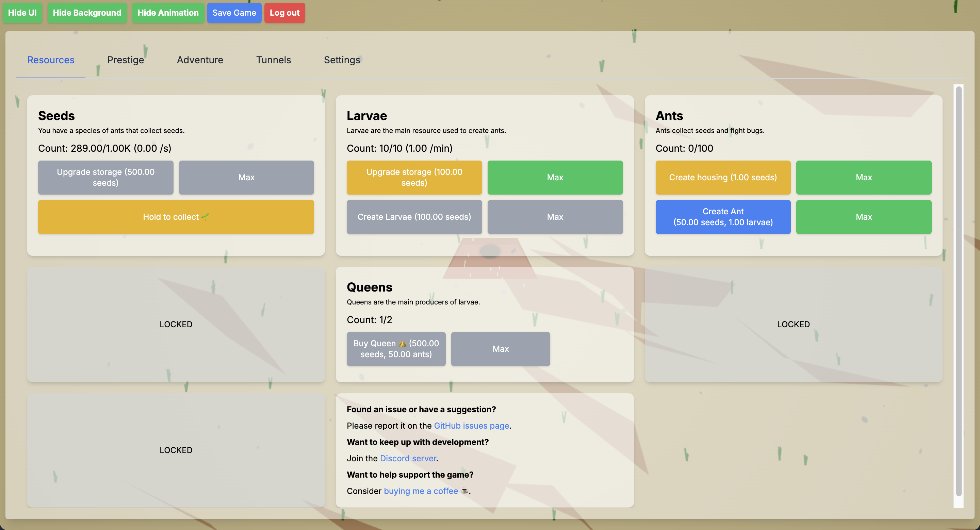Click the Log out button
The width and height of the screenshot is (980, 530).
284,13
